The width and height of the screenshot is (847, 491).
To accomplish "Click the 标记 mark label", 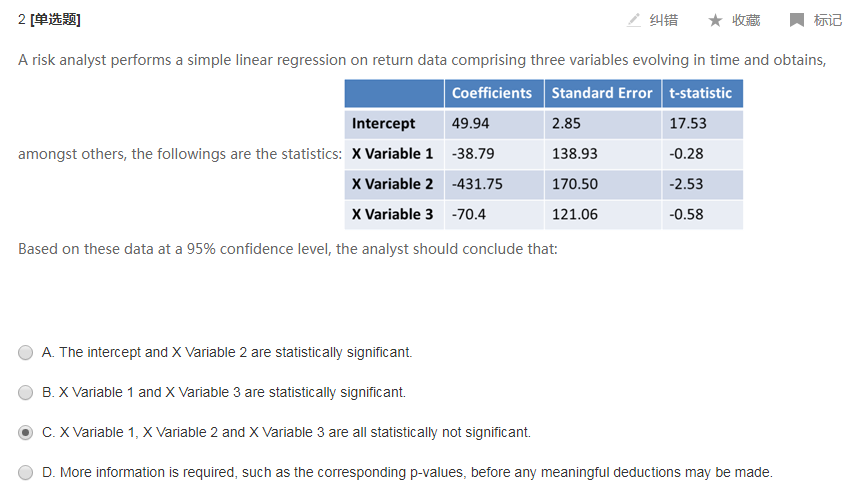I will (828, 21).
